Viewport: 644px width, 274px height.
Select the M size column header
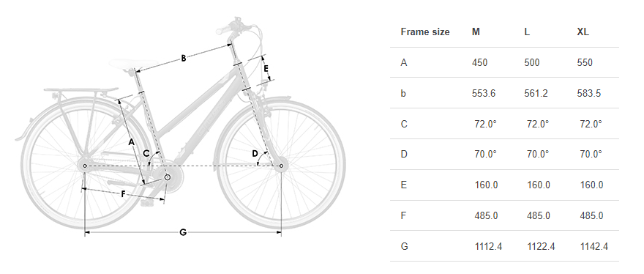coord(476,32)
